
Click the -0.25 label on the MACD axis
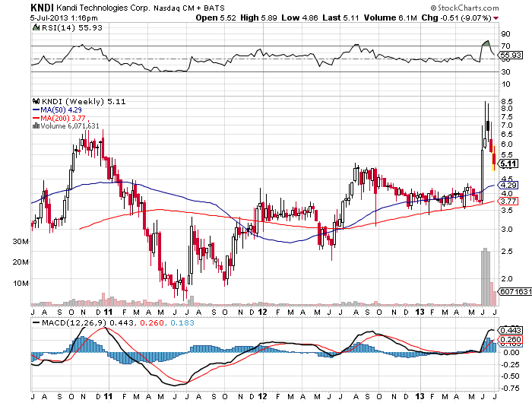510,365
